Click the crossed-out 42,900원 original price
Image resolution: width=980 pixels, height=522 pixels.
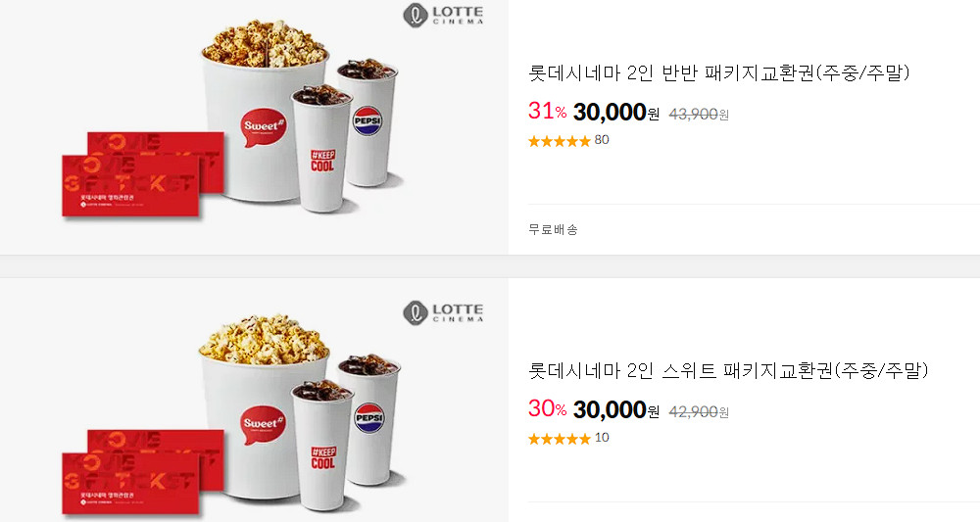click(699, 412)
